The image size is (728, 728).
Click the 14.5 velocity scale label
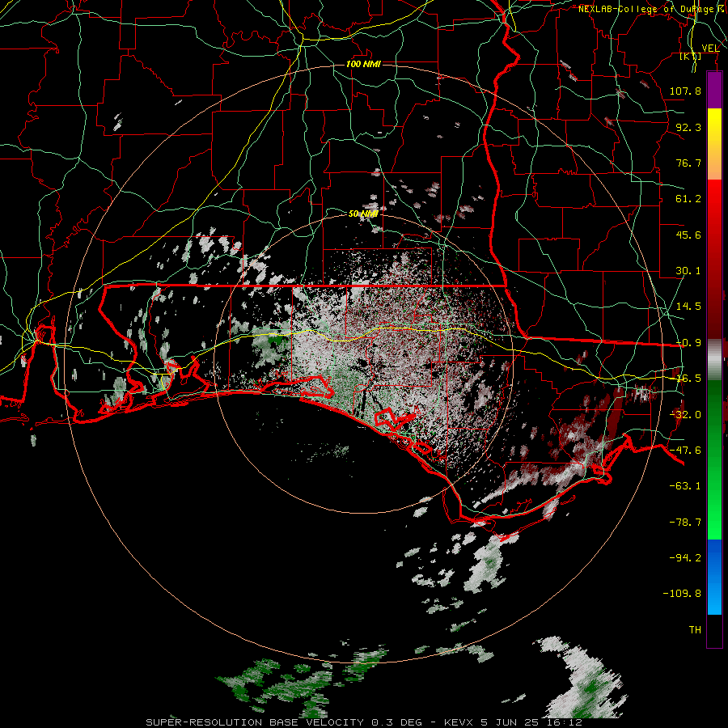coord(688,307)
